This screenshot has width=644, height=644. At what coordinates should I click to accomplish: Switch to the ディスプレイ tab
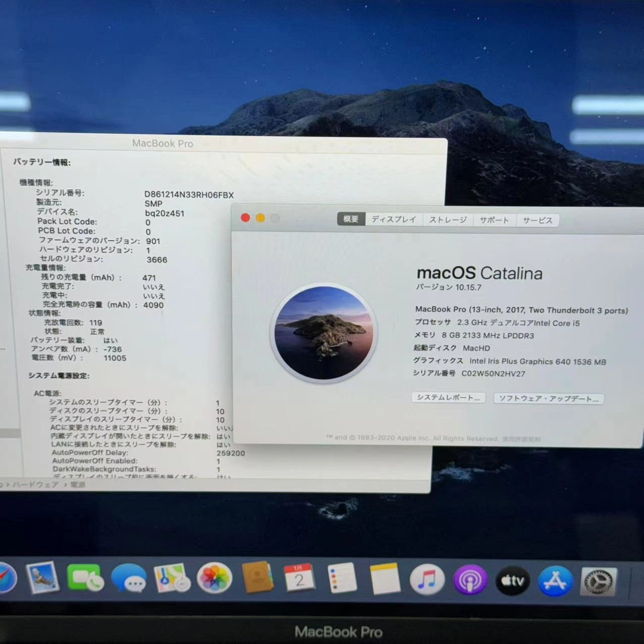click(394, 219)
